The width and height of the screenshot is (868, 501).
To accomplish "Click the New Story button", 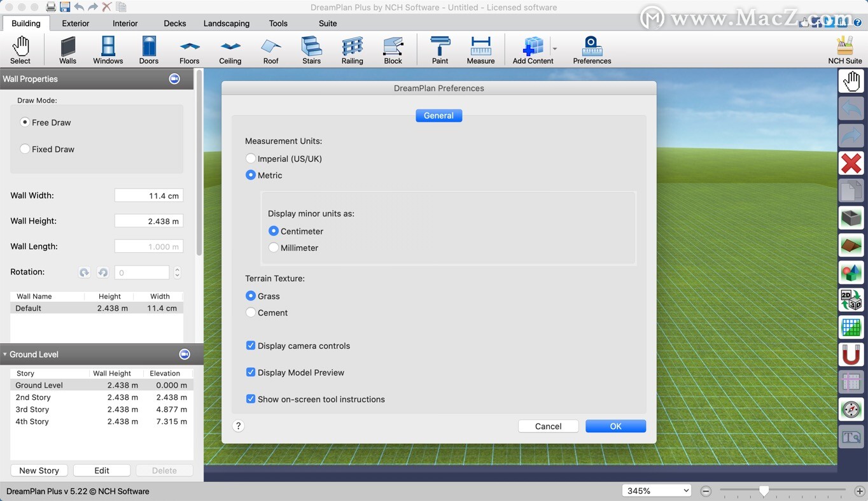I will (x=39, y=470).
